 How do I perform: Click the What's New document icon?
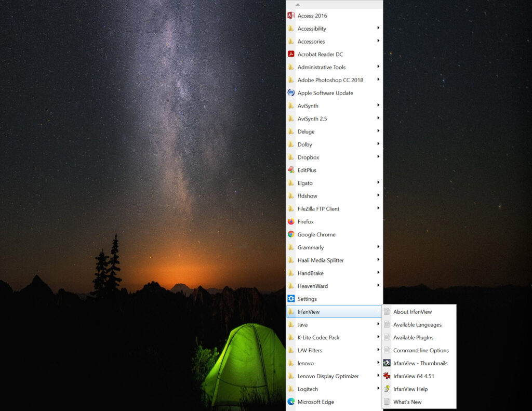387,402
